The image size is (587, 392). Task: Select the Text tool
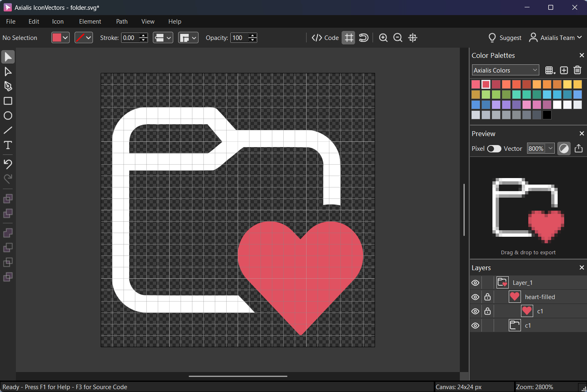[x=8, y=145]
